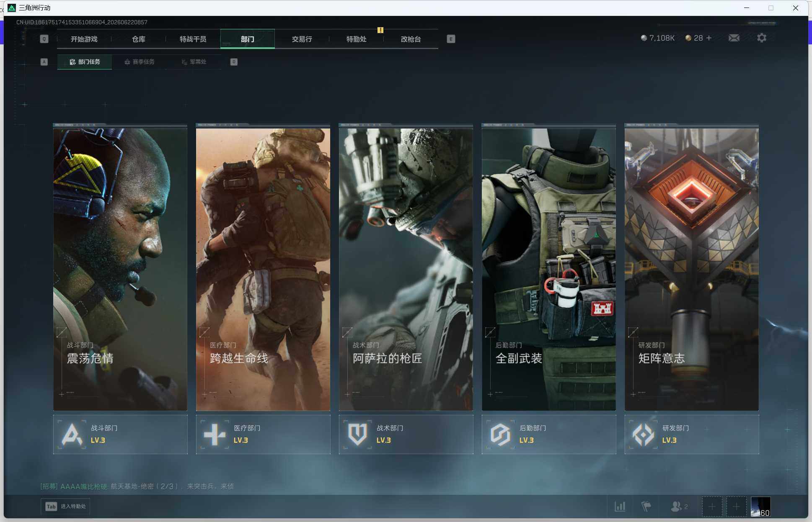Image resolution: width=812 pixels, height=522 pixels.
Task: Click the second empty teammate slot
Action: [x=736, y=507]
